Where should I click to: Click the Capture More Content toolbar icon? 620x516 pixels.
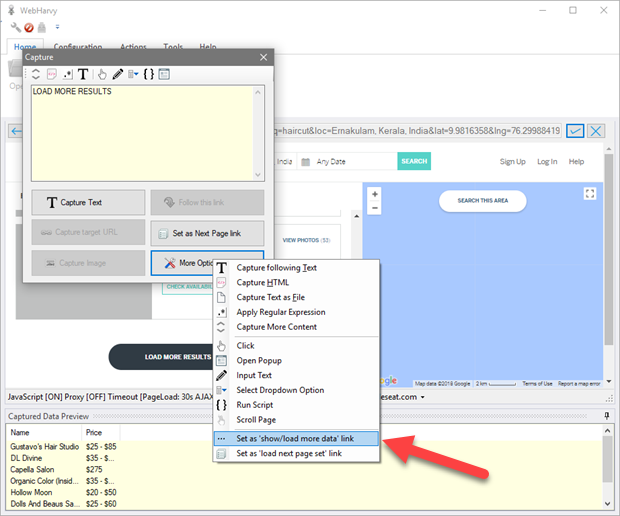coord(36,74)
